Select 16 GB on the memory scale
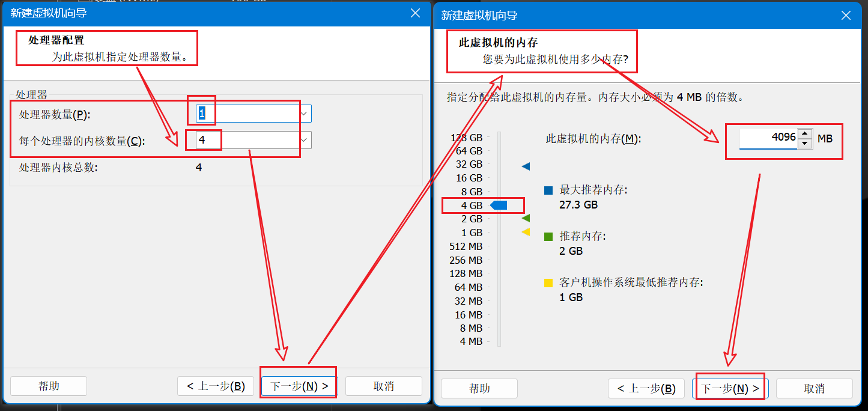 pyautogui.click(x=469, y=178)
